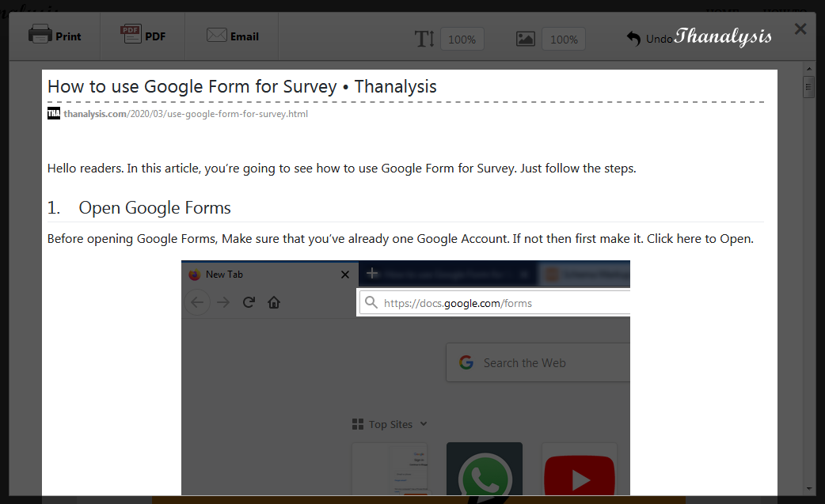
Task: Open the image size 100% dropdown
Action: (x=564, y=40)
